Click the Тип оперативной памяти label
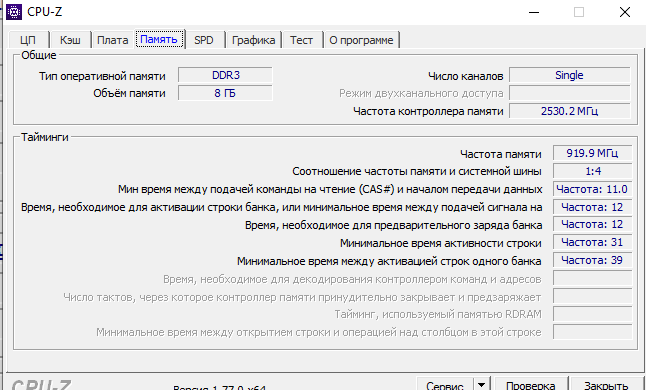 pyautogui.click(x=102, y=76)
